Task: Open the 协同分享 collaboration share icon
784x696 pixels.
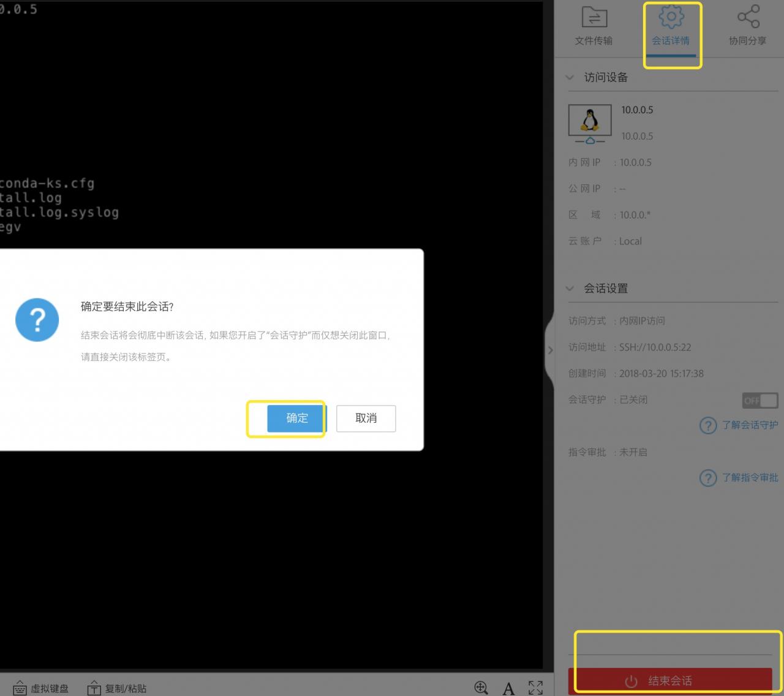Action: (747, 26)
